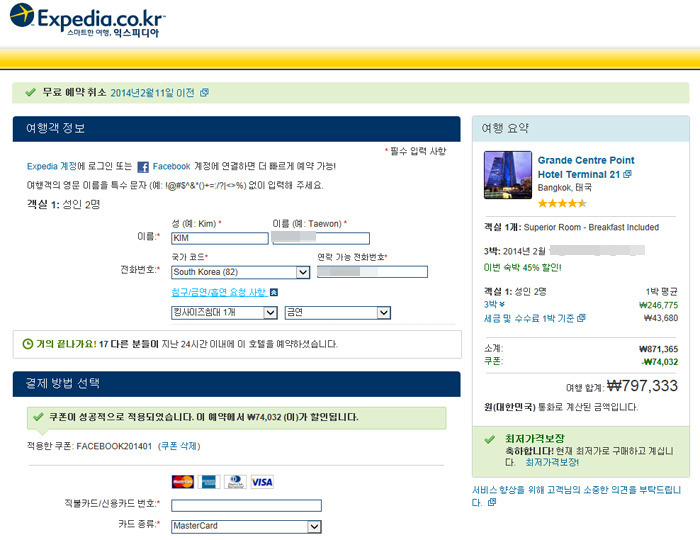Screen dimensions: 700x540
Task: Click the MasterCard card icon
Action: tap(183, 482)
